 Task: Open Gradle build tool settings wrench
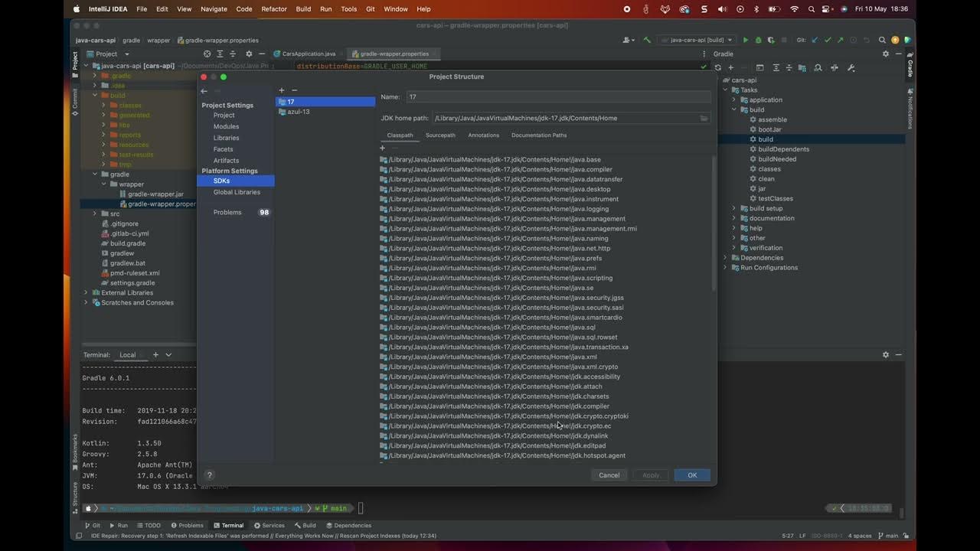pos(851,67)
